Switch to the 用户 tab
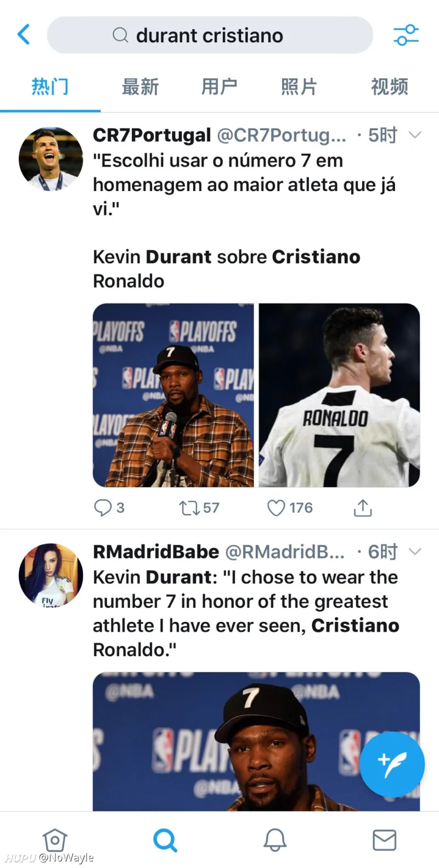439x868 pixels. click(x=219, y=87)
